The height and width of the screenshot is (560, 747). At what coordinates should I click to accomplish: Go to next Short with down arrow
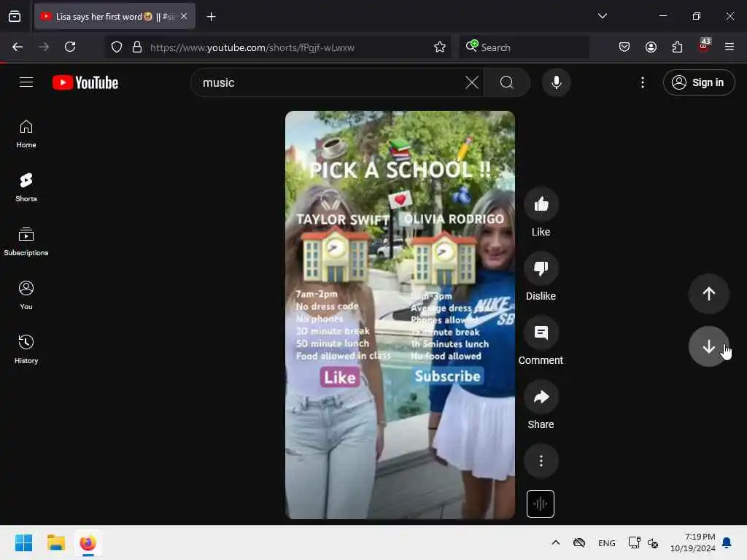708,346
